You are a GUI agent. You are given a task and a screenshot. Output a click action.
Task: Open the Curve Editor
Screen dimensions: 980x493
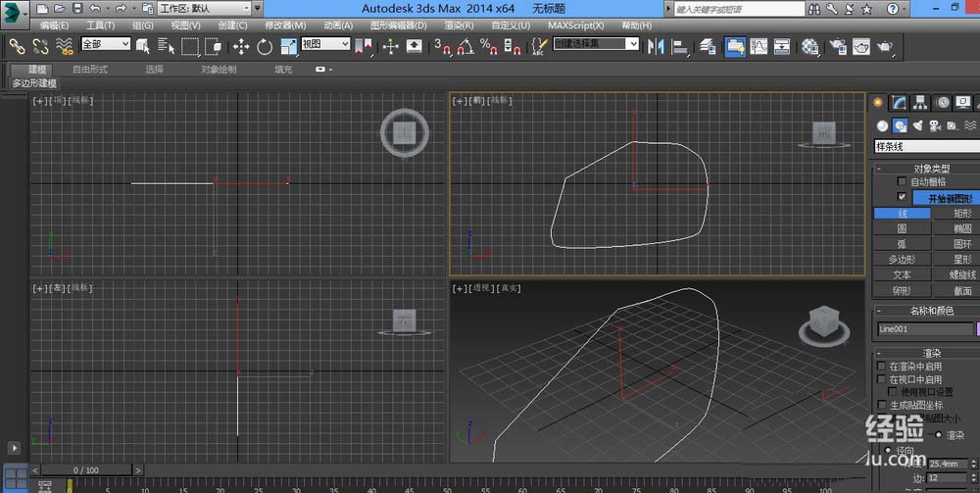coord(758,46)
